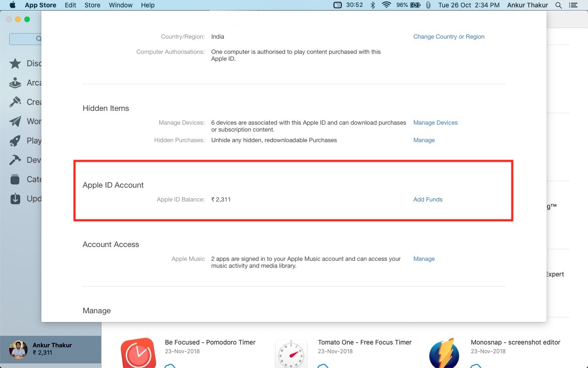Click the Apple ID Balance value ₹ 2,311
The height and width of the screenshot is (368, 588).
(221, 200)
